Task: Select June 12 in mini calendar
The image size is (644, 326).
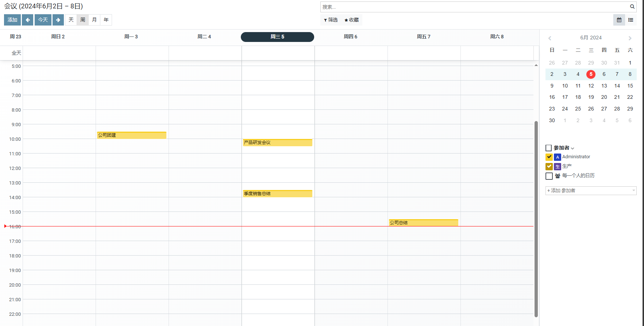Action: (x=591, y=86)
